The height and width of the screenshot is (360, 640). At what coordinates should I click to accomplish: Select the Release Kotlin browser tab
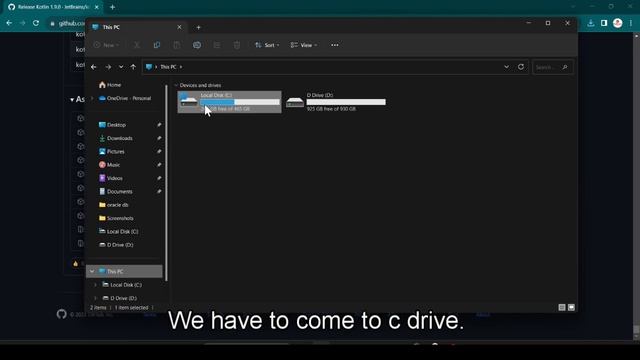[53, 7]
